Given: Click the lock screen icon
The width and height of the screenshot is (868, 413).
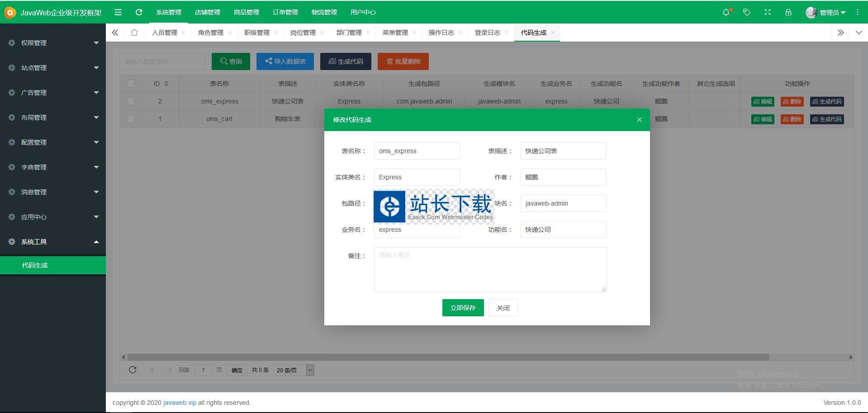Looking at the screenshot, I should pyautogui.click(x=788, y=12).
